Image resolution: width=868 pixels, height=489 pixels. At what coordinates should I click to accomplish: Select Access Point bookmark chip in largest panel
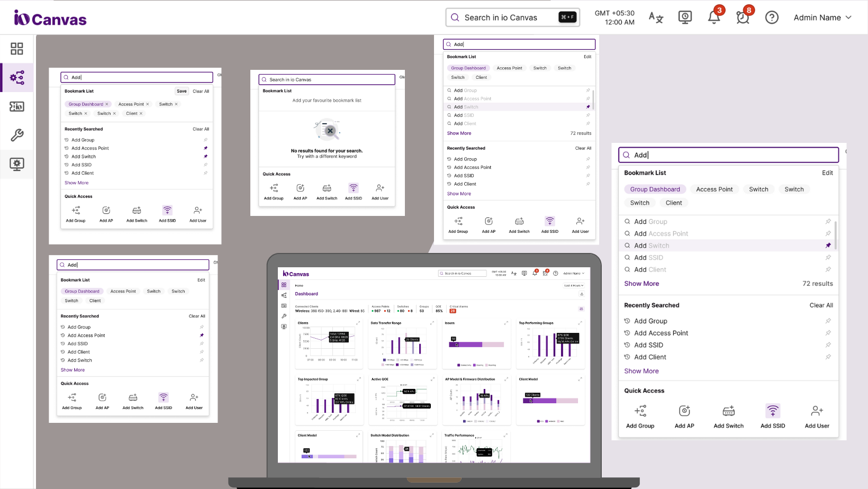pyautogui.click(x=714, y=189)
